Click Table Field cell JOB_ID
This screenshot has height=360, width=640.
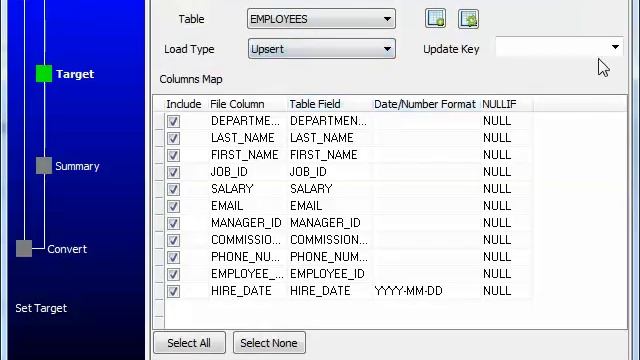click(308, 172)
